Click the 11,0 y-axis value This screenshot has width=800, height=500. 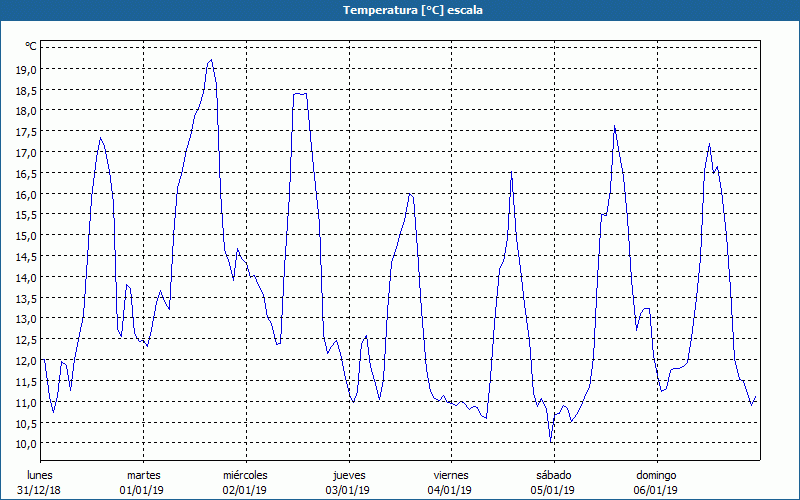pos(26,403)
